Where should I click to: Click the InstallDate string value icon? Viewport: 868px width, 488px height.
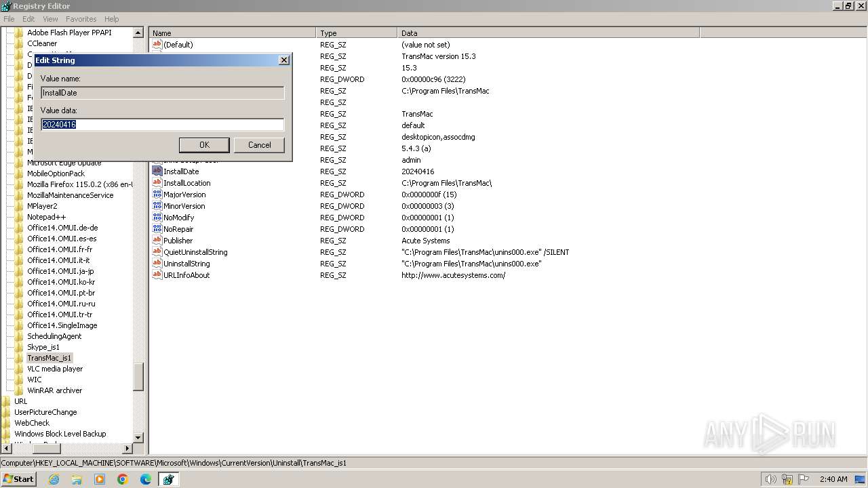(157, 171)
